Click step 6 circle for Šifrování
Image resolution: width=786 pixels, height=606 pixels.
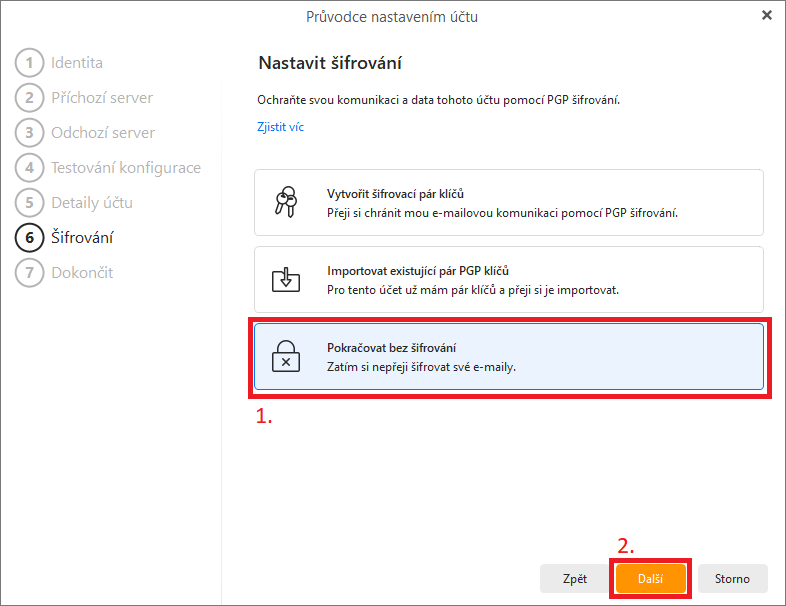[30, 238]
